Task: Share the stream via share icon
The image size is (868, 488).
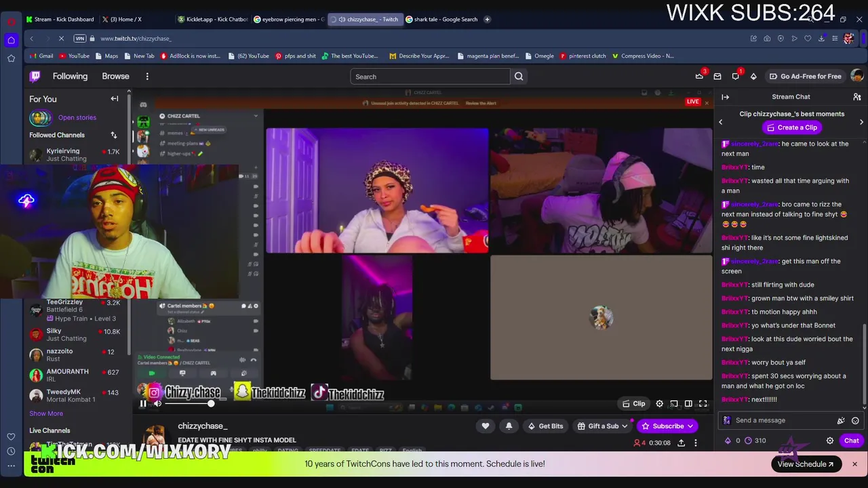Action: click(681, 443)
